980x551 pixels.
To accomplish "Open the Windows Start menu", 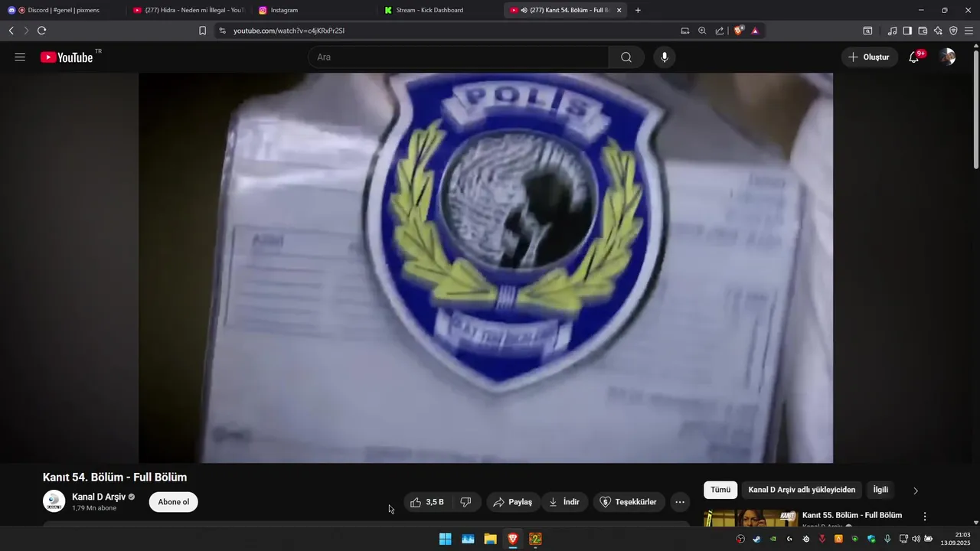I will click(445, 539).
